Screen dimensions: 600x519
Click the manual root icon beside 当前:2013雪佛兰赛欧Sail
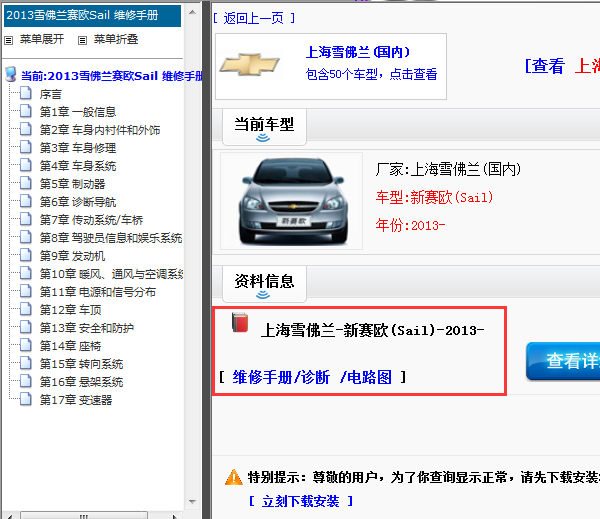(11, 74)
